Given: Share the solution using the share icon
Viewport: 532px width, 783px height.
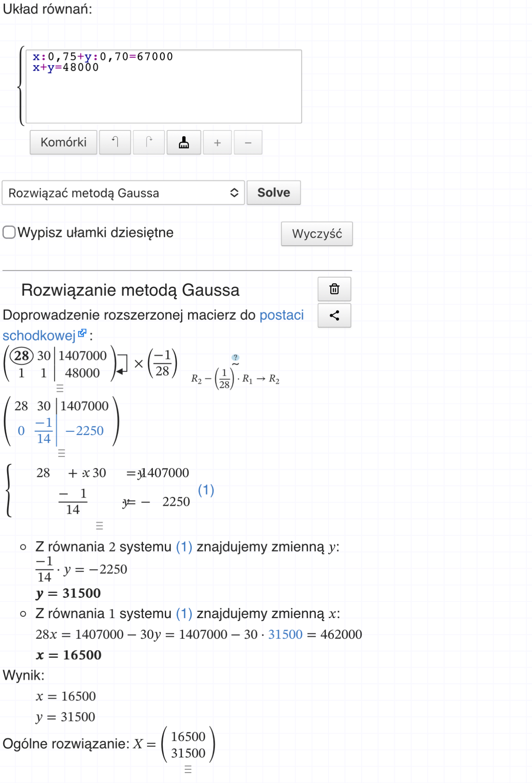Looking at the screenshot, I should pos(334,316).
